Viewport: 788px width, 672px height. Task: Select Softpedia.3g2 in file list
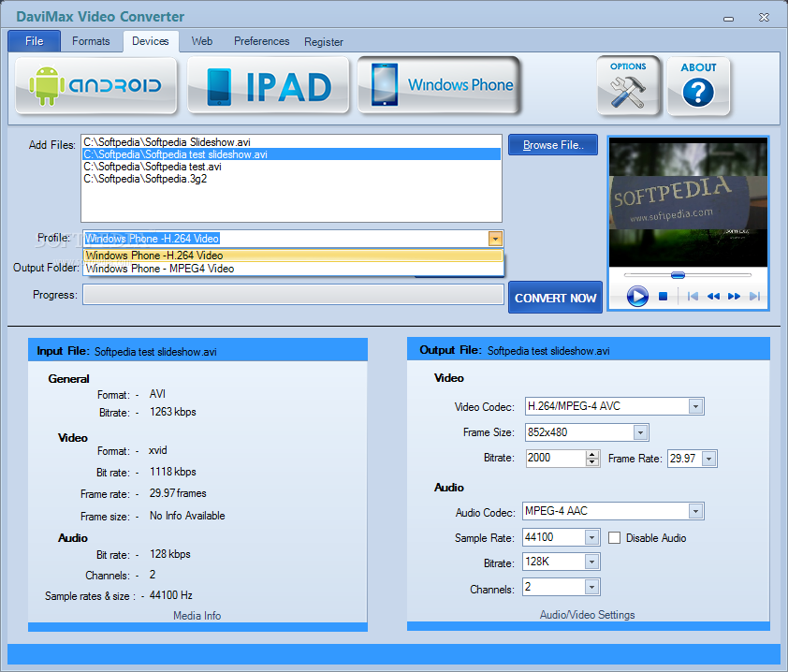291,179
